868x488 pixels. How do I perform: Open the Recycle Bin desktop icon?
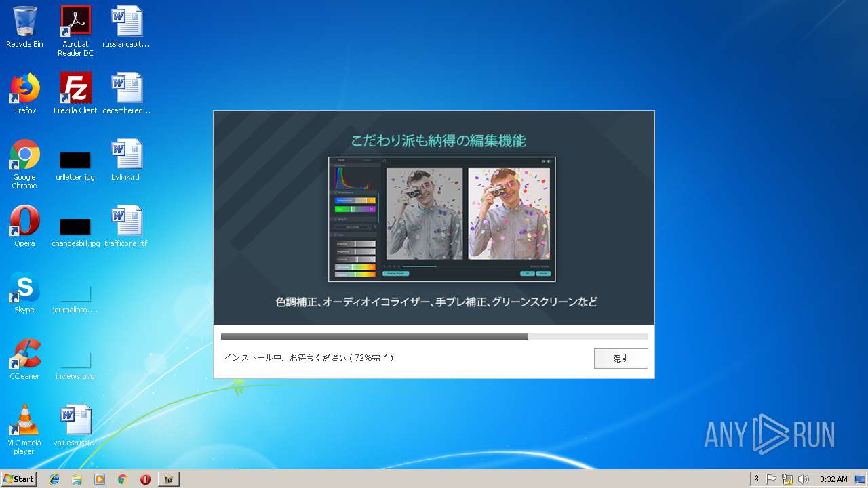(x=24, y=27)
